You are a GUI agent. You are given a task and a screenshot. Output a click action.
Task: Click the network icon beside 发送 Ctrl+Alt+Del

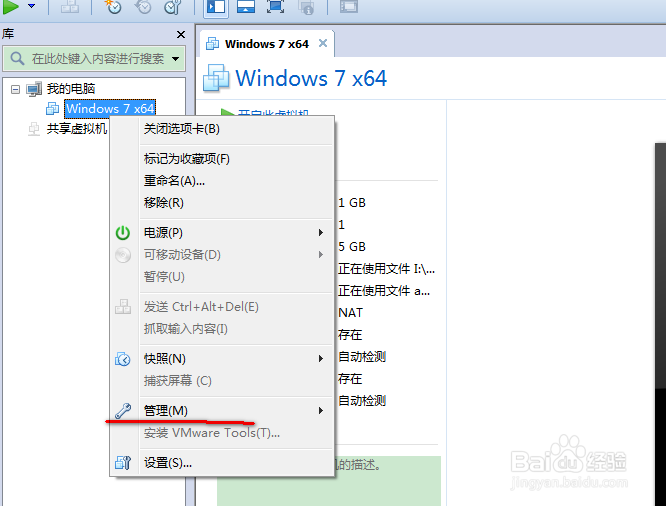[123, 307]
